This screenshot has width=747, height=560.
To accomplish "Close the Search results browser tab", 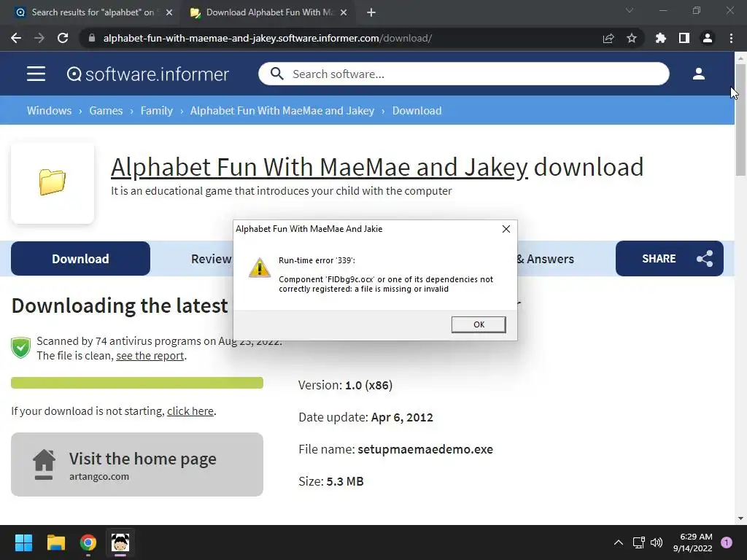I will 169,13.
